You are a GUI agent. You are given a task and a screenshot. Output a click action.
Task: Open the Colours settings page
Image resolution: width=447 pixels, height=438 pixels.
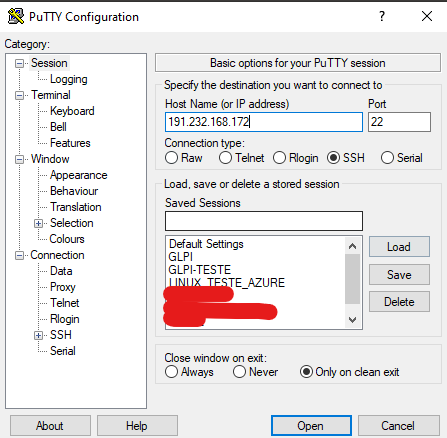click(x=67, y=239)
